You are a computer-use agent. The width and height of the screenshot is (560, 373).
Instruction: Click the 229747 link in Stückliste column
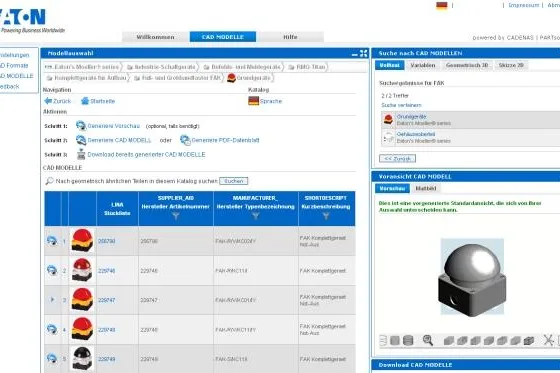[x=106, y=300]
